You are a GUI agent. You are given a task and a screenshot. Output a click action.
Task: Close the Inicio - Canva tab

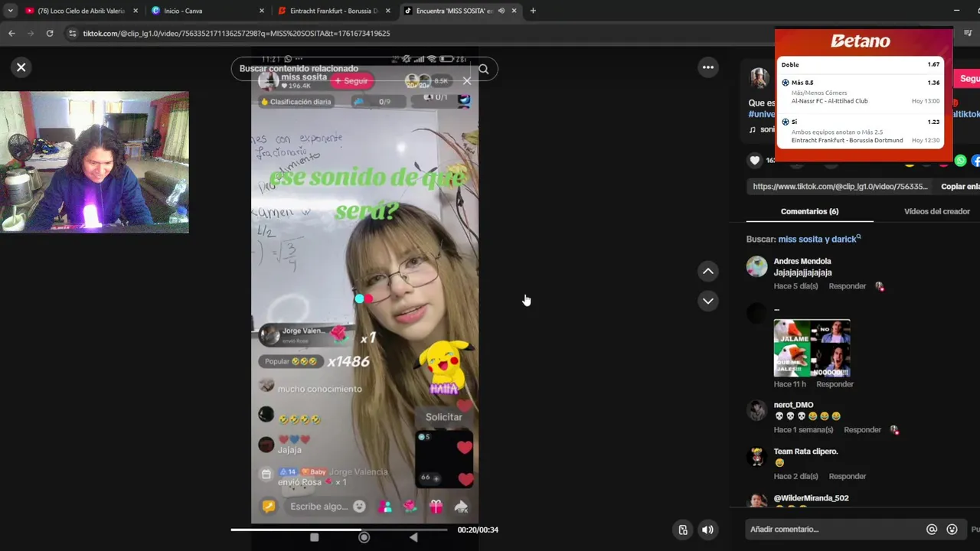point(262,11)
